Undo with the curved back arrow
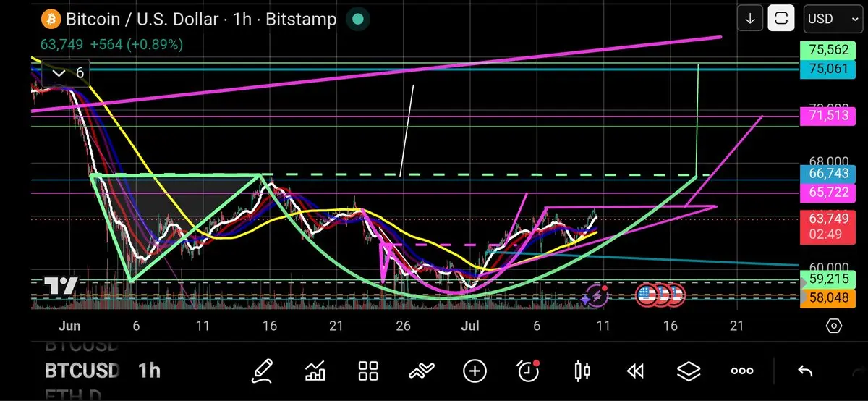The image size is (868, 401). coord(805,371)
